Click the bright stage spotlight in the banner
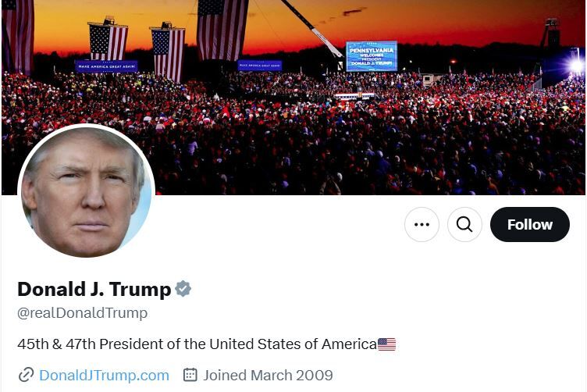This screenshot has height=392, width=587. (576, 66)
